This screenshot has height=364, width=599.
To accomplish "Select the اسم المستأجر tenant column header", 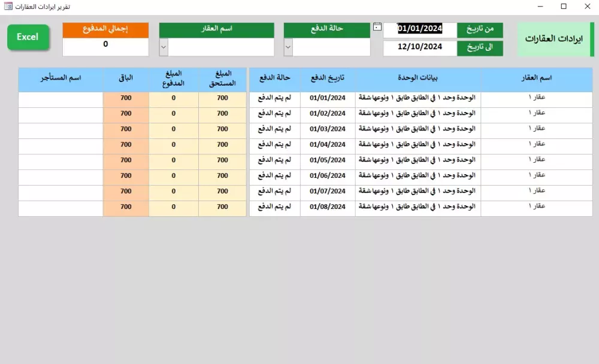I will 60,78.
